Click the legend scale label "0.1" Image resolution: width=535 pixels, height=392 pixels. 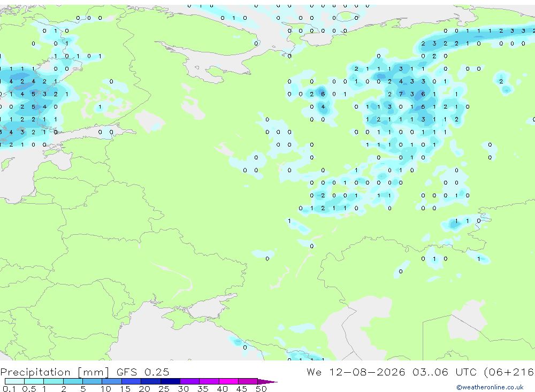(9, 389)
